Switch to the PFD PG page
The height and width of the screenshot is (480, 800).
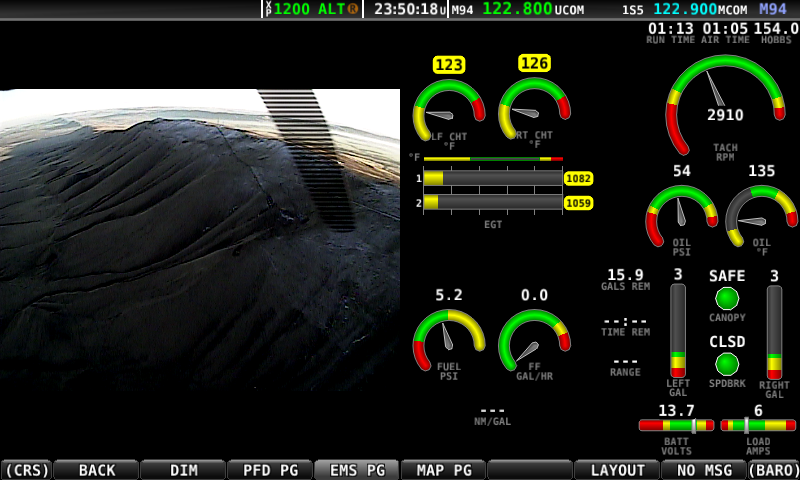pyautogui.click(x=270, y=470)
